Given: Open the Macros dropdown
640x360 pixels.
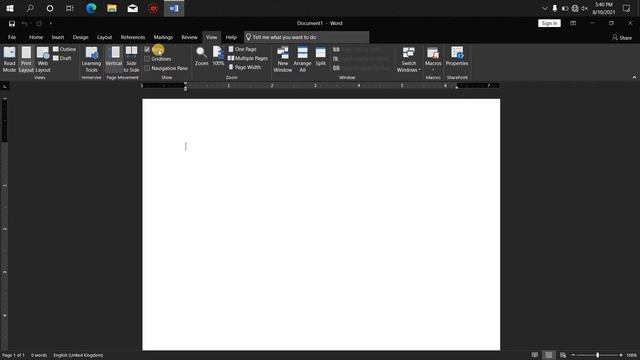Looking at the screenshot, I should click(433, 58).
